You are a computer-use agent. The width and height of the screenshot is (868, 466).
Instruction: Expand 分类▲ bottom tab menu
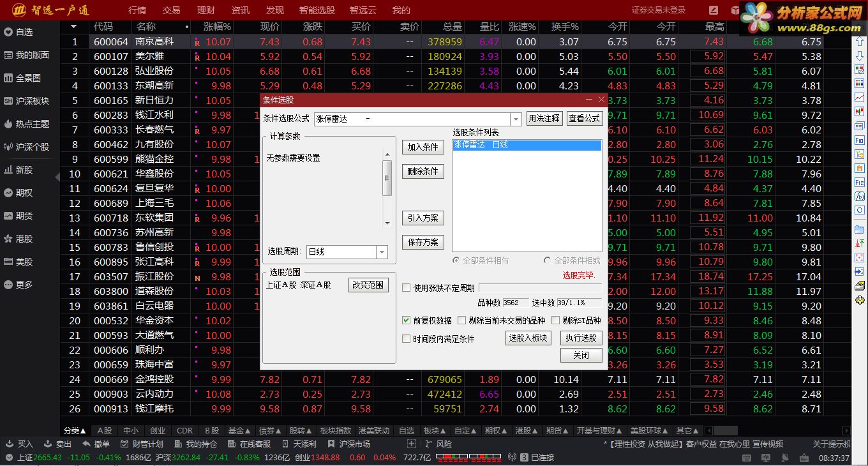point(74,431)
